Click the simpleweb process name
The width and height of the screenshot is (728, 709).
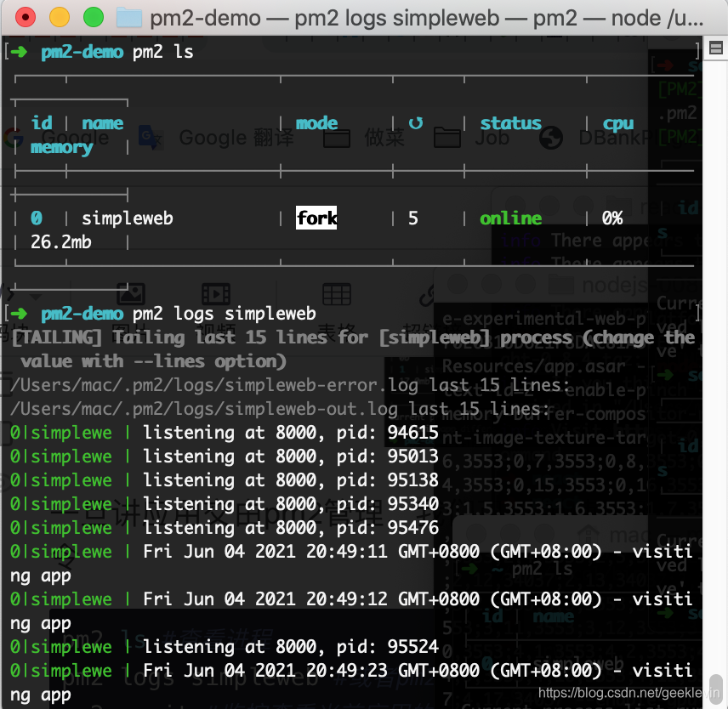[x=128, y=218]
